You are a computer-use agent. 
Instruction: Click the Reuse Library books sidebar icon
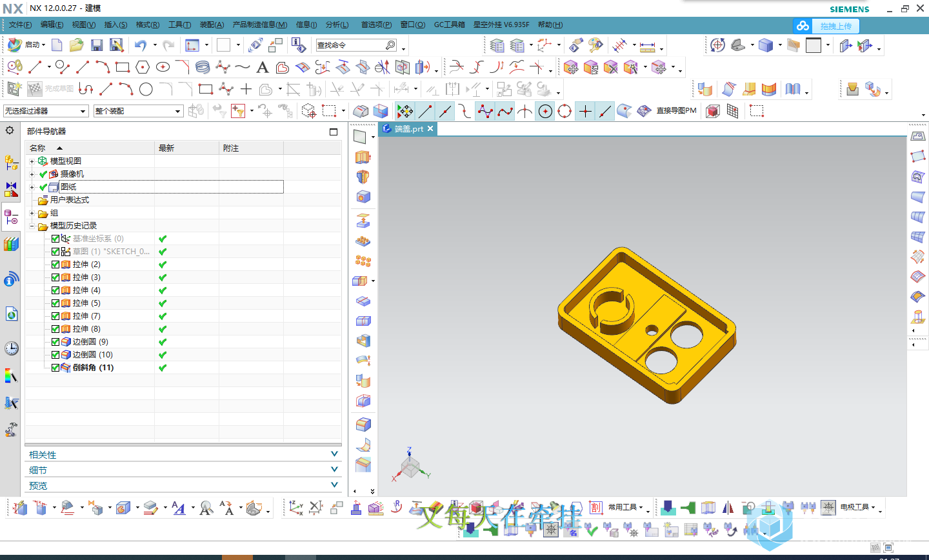pyautogui.click(x=11, y=244)
